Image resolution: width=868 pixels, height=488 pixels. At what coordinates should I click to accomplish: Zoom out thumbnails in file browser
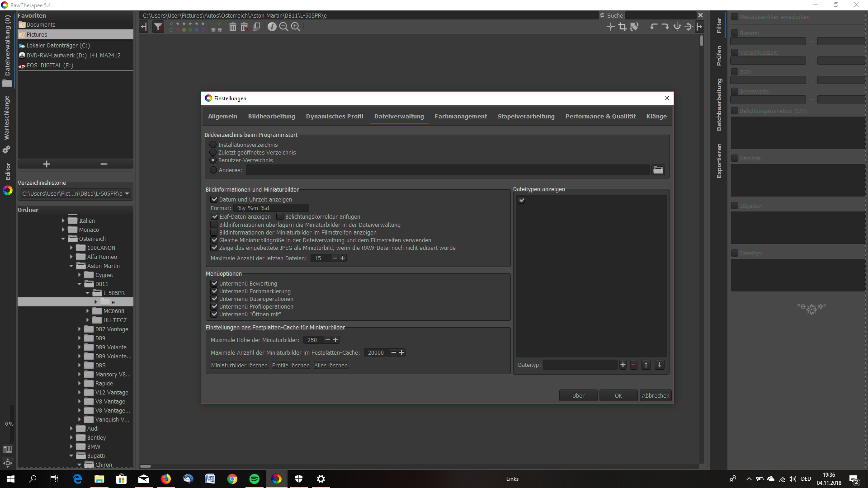point(283,27)
